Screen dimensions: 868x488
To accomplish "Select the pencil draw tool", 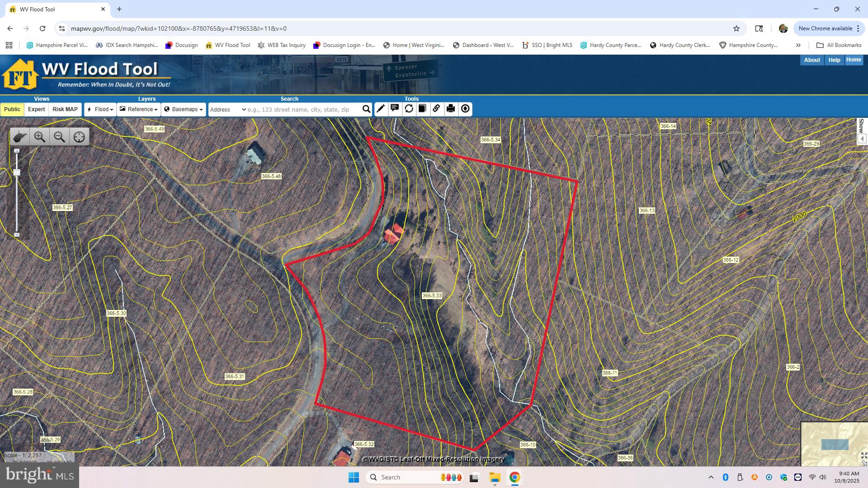I will coord(381,109).
